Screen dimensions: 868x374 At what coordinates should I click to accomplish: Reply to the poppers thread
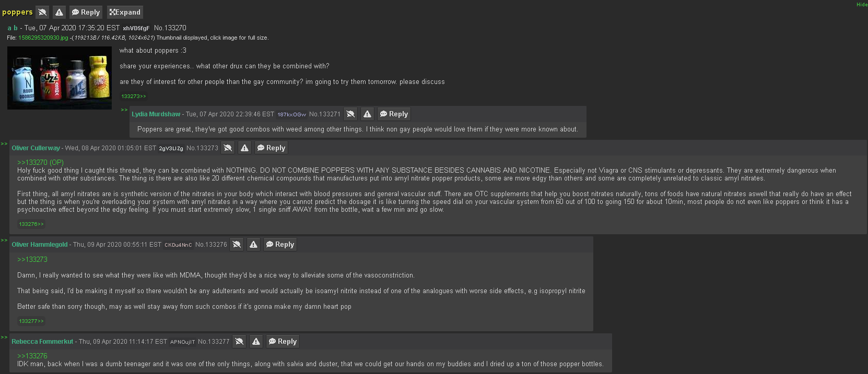(86, 12)
